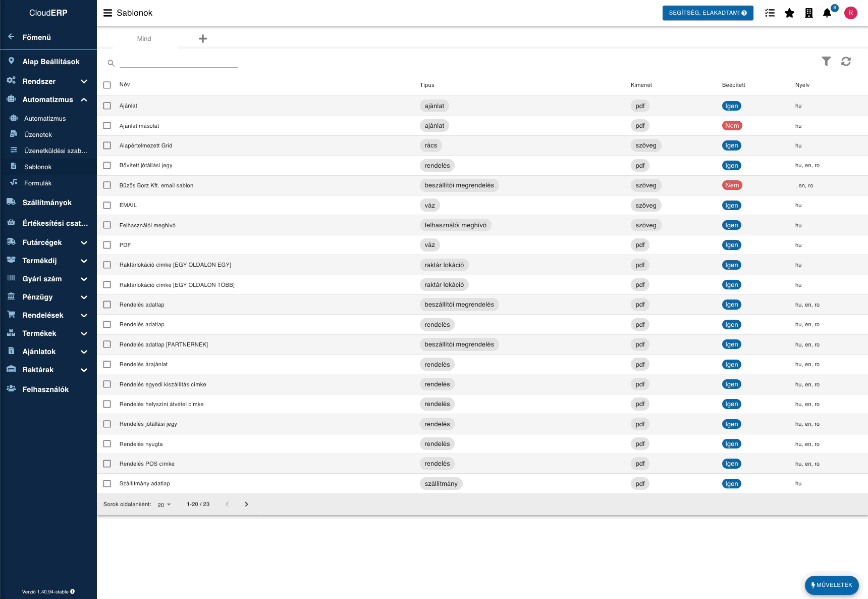Viewport: 868px width, 599px height.
Task: Add a new tab with plus icon
Action: 203,39
